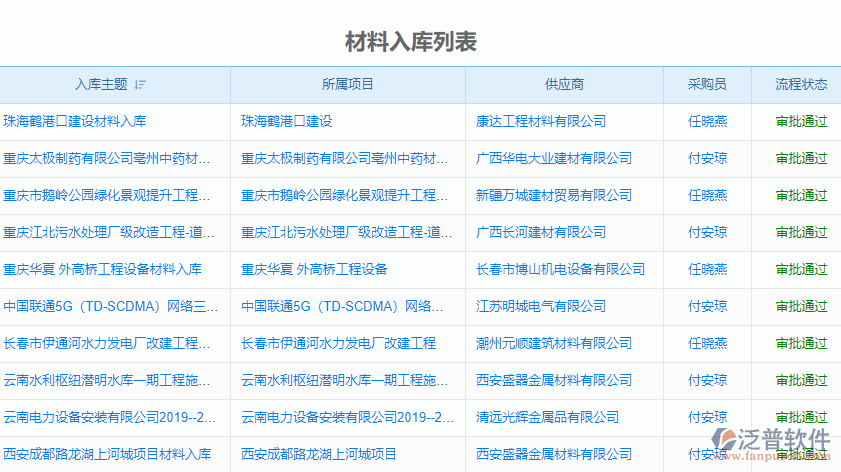Viewport: 841px width, 472px height.
Task: Open 云南水利枢纽潜明水库 entry in 入库主题 column
Action: 107,381
